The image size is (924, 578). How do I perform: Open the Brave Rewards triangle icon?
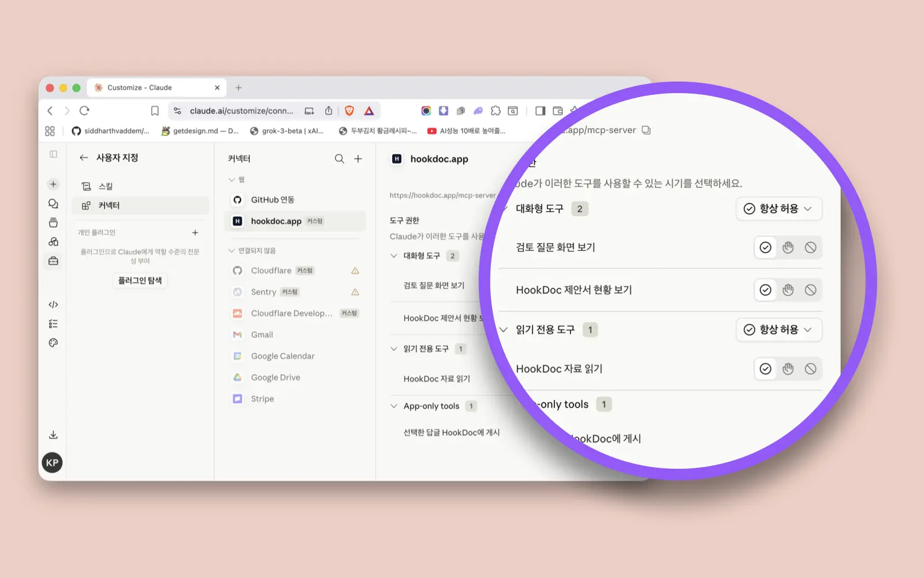pos(369,110)
